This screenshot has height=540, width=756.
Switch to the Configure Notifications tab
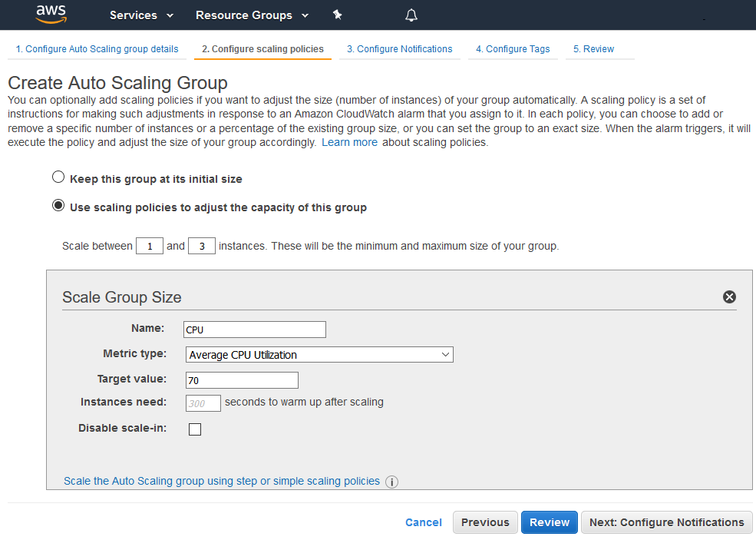coord(399,49)
